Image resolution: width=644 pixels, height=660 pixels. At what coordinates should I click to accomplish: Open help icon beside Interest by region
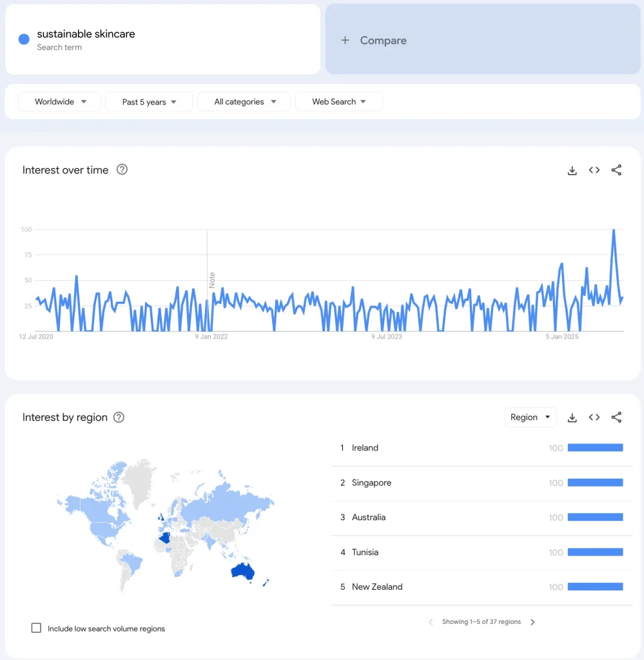point(119,417)
